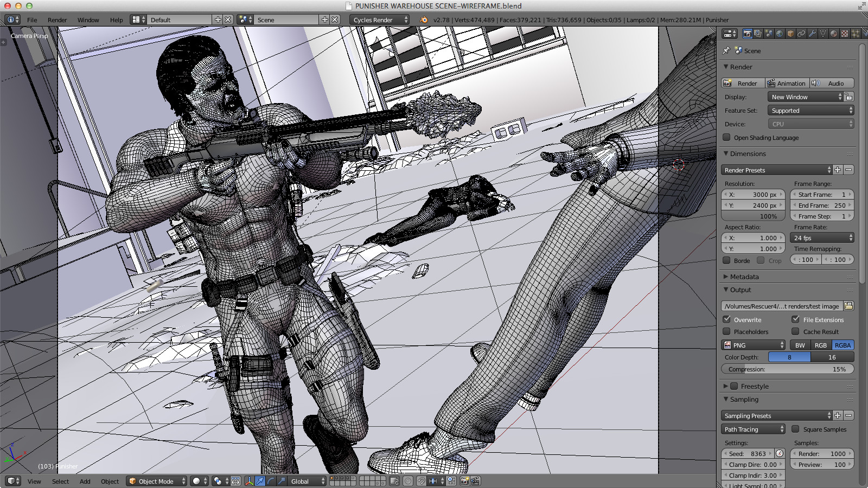
Task: Click the 3D view editor type cube icon
Action: tap(13, 481)
